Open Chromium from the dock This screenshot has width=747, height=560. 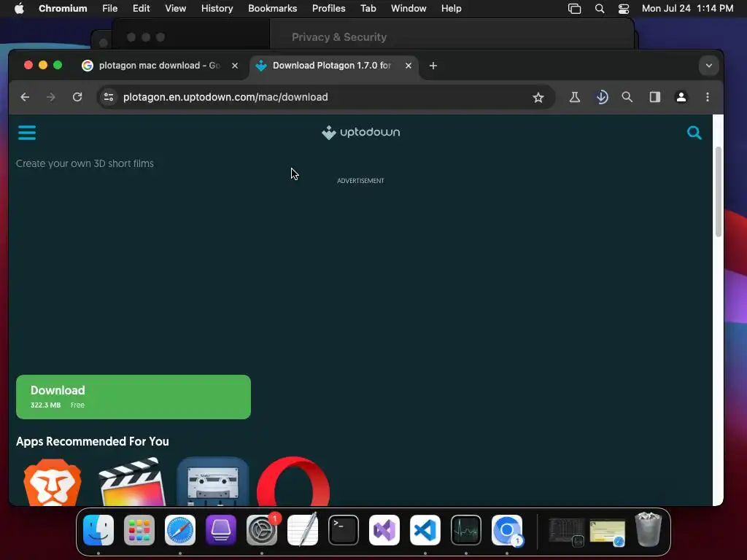(507, 530)
